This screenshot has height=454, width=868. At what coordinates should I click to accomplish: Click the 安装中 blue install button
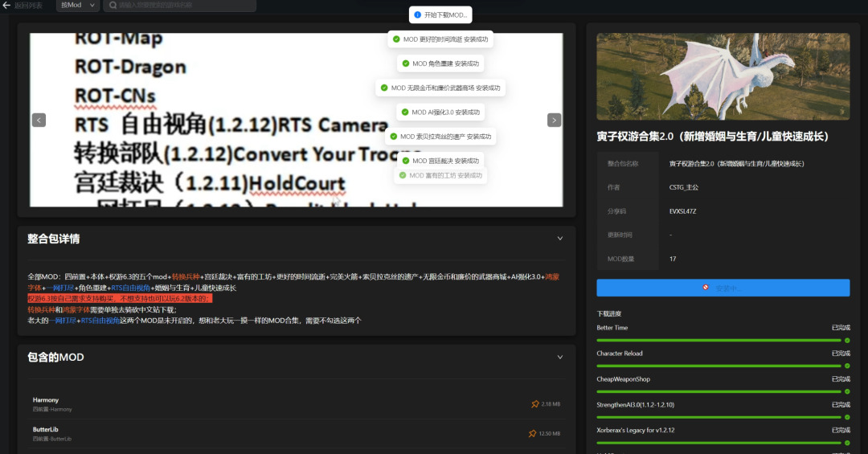pos(723,288)
